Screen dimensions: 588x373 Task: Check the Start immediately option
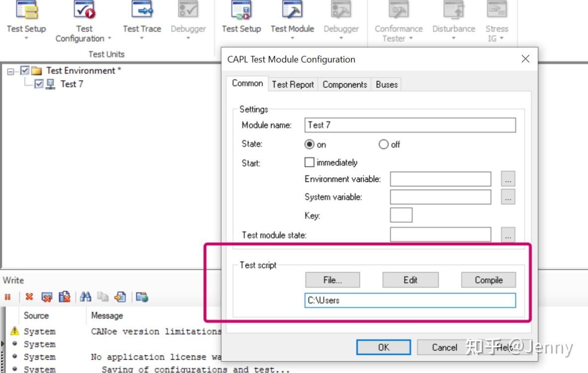309,162
